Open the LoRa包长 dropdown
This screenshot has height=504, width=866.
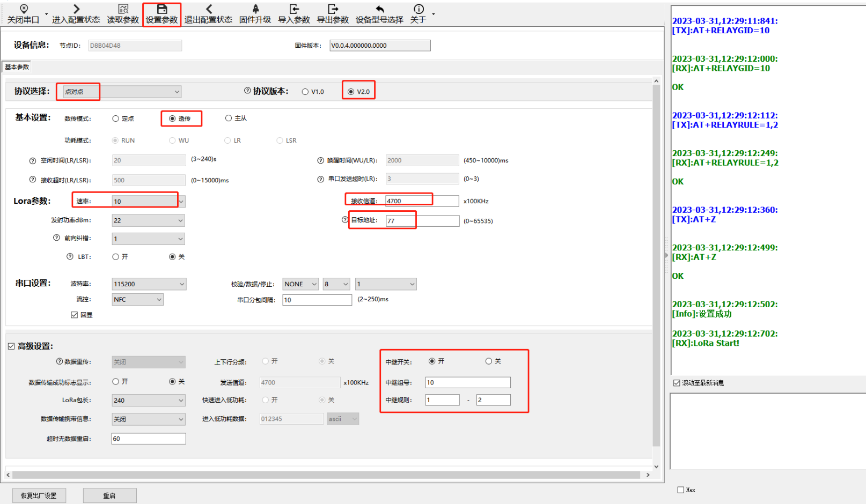[x=180, y=401]
